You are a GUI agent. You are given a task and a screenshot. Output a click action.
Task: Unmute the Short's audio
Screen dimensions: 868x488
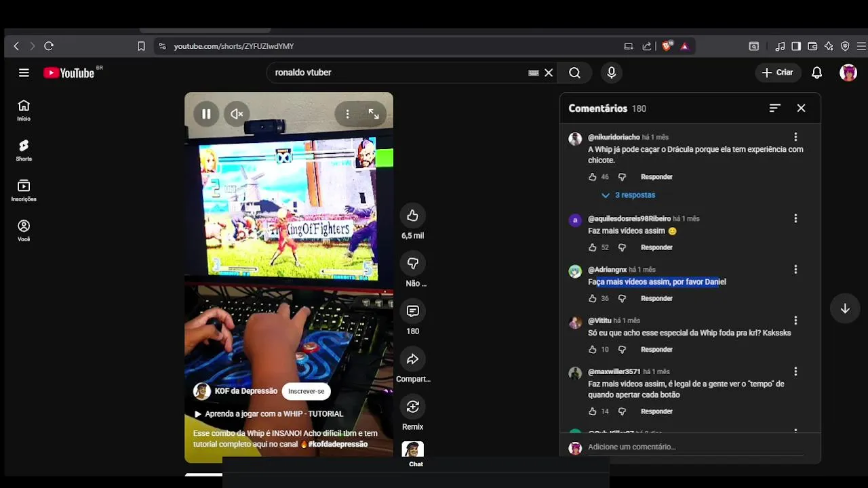(x=237, y=114)
